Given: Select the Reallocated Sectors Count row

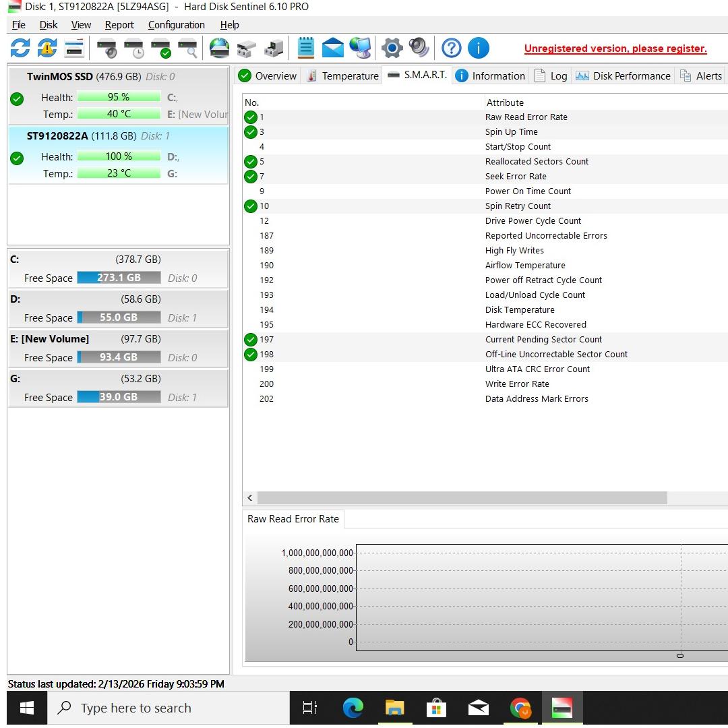Looking at the screenshot, I should point(537,162).
